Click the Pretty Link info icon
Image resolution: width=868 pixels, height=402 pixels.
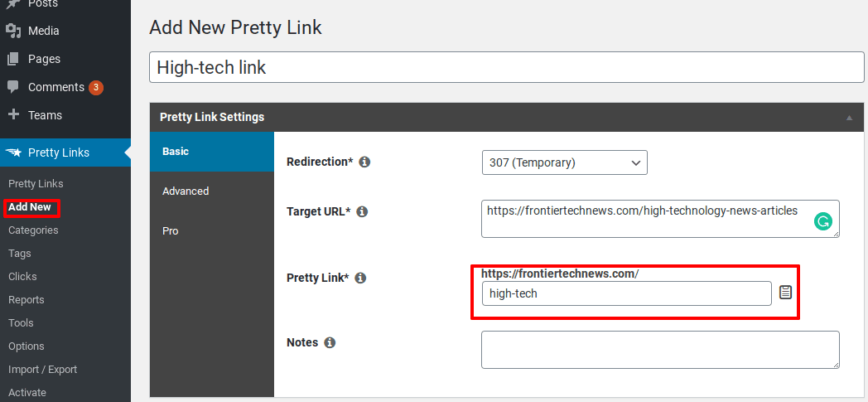[360, 278]
